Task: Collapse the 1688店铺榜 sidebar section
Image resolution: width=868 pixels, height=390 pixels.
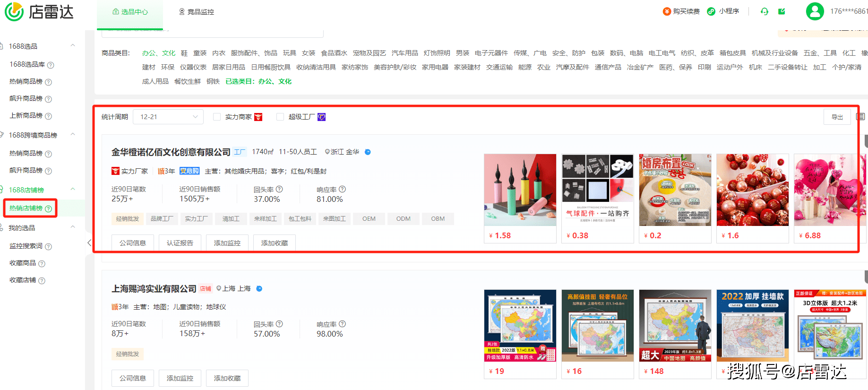Action: 73,190
